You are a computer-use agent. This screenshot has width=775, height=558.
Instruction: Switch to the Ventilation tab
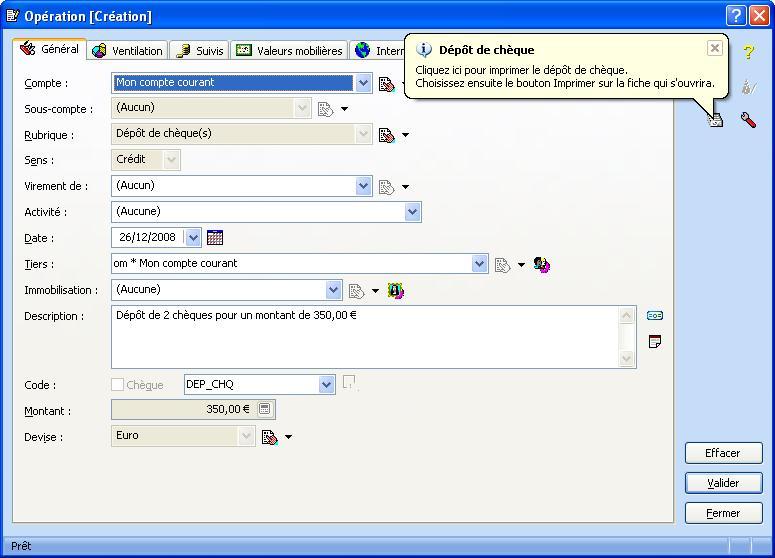click(x=127, y=50)
